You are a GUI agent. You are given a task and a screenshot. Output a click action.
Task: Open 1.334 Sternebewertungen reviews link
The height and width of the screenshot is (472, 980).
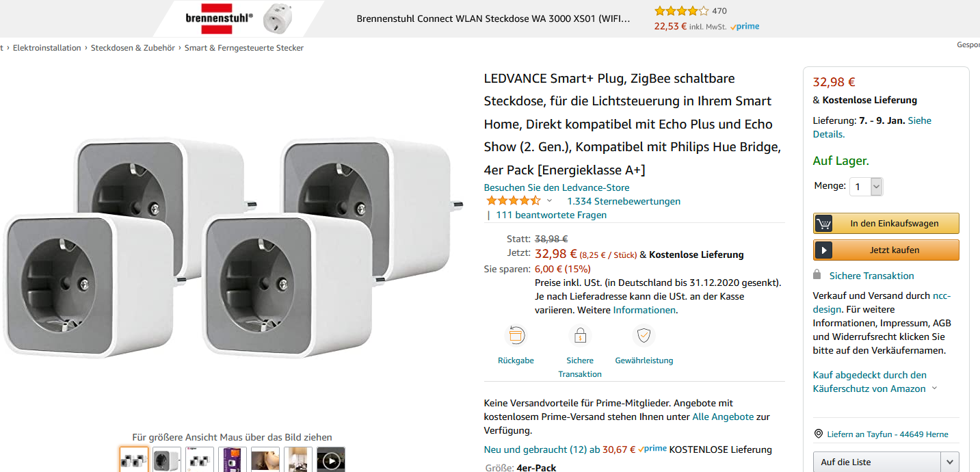pos(624,201)
